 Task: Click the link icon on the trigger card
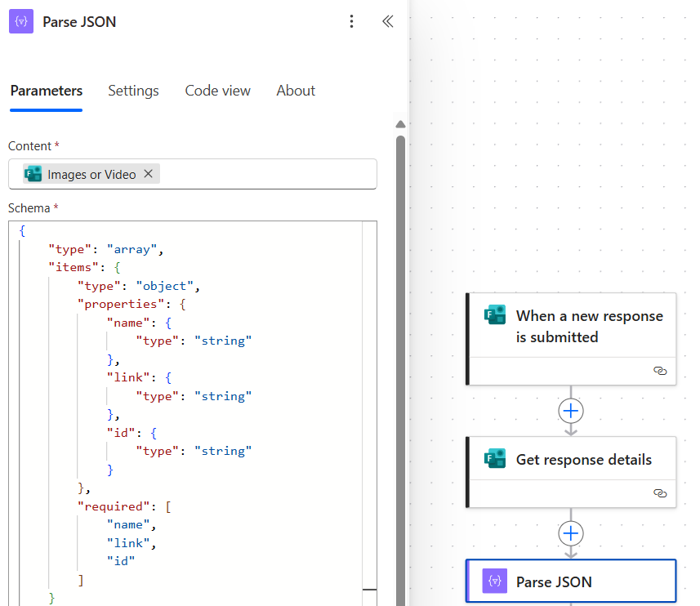pos(660,371)
